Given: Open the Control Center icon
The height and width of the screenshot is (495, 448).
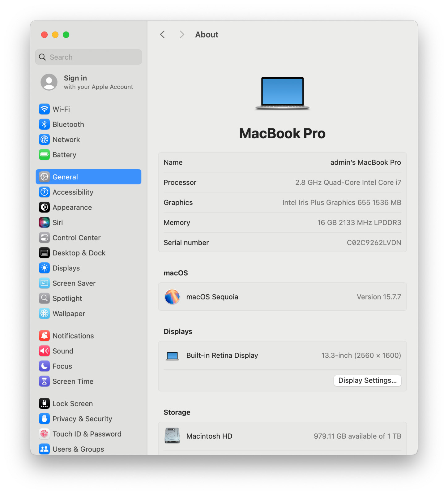Looking at the screenshot, I should (44, 237).
